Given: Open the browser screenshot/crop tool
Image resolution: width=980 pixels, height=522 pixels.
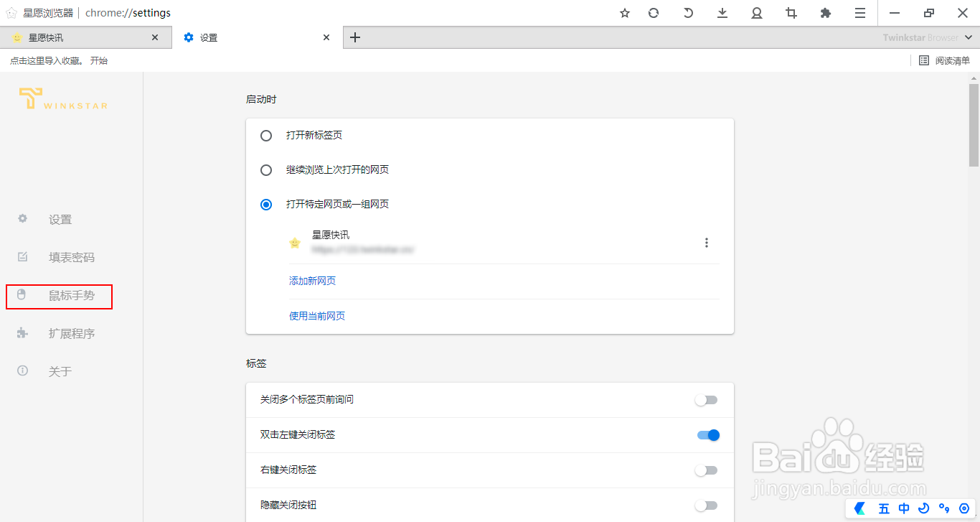Looking at the screenshot, I should 791,13.
